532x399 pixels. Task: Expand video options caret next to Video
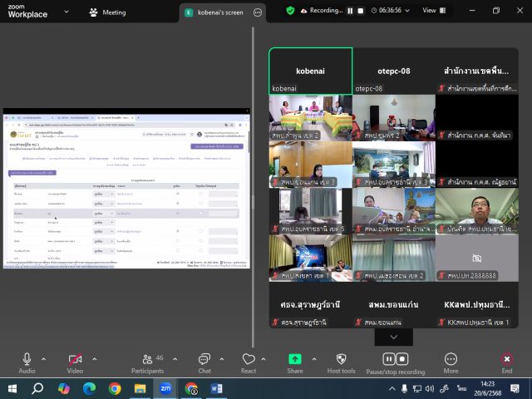(x=95, y=359)
